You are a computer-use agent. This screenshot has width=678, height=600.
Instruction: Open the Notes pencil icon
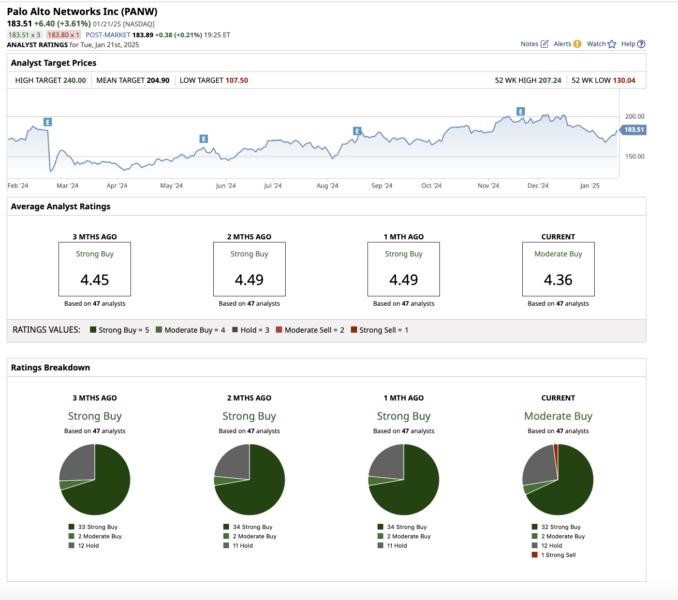coord(544,44)
